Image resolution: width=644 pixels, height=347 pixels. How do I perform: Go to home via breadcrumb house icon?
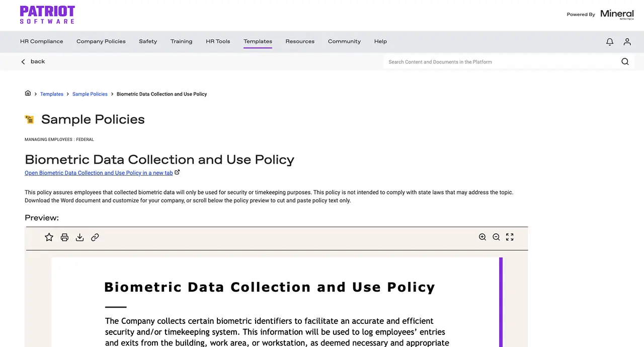[28, 93]
